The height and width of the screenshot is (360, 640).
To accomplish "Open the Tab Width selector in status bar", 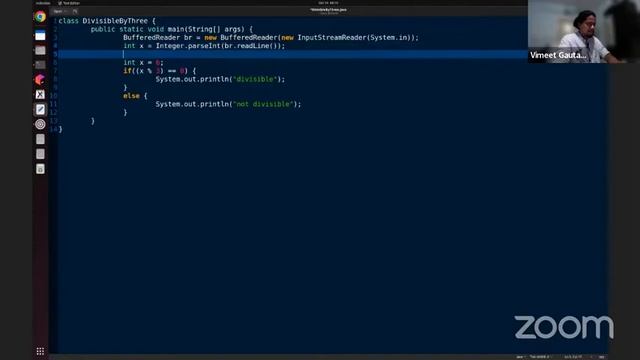I will [x=540, y=357].
